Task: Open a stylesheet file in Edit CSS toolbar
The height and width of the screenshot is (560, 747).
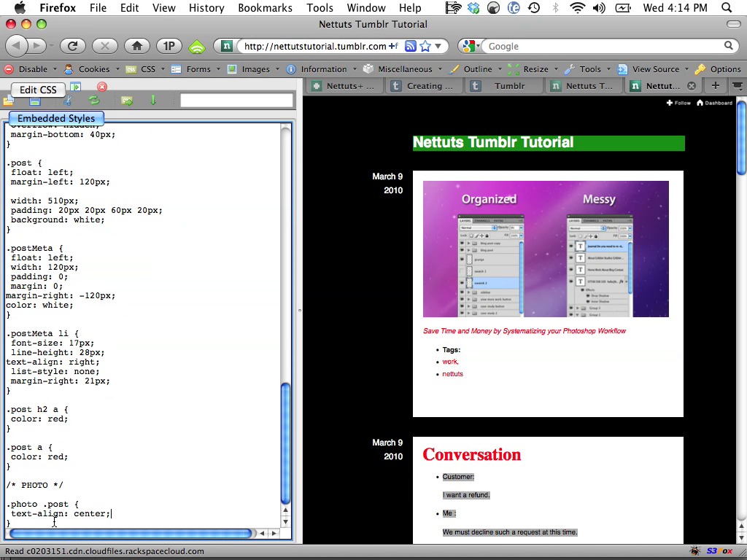Action: (9, 101)
